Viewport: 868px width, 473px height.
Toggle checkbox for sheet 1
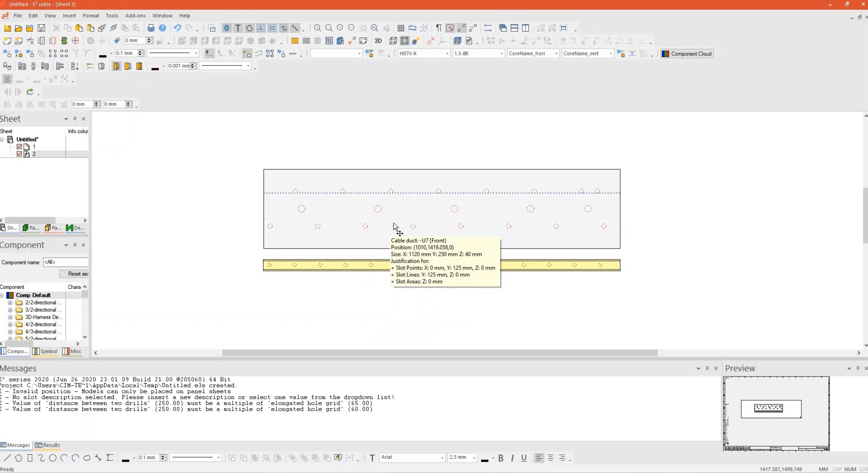tap(19, 146)
